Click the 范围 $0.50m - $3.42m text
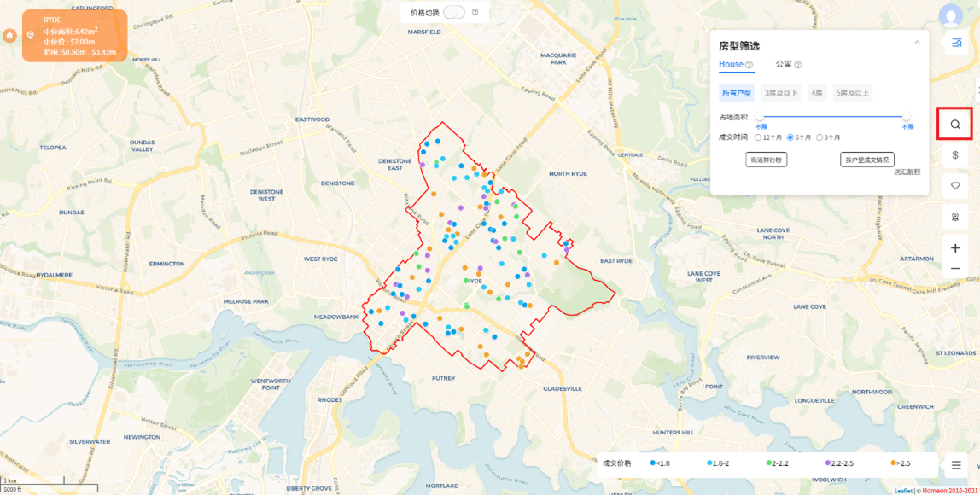This screenshot has width=980, height=495. pos(80,53)
